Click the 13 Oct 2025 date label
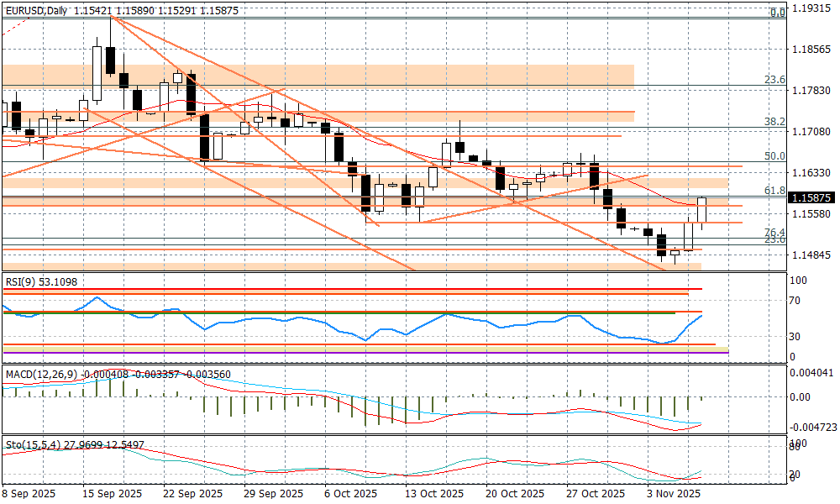 [434, 494]
